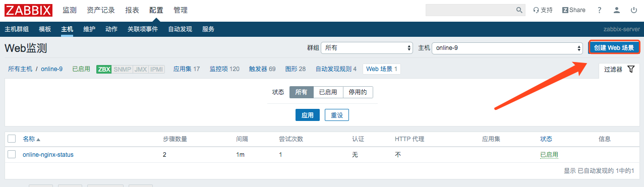This screenshot has width=644, height=187.
Task: Click the HTTP 代理 column header
Action: click(x=409, y=139)
